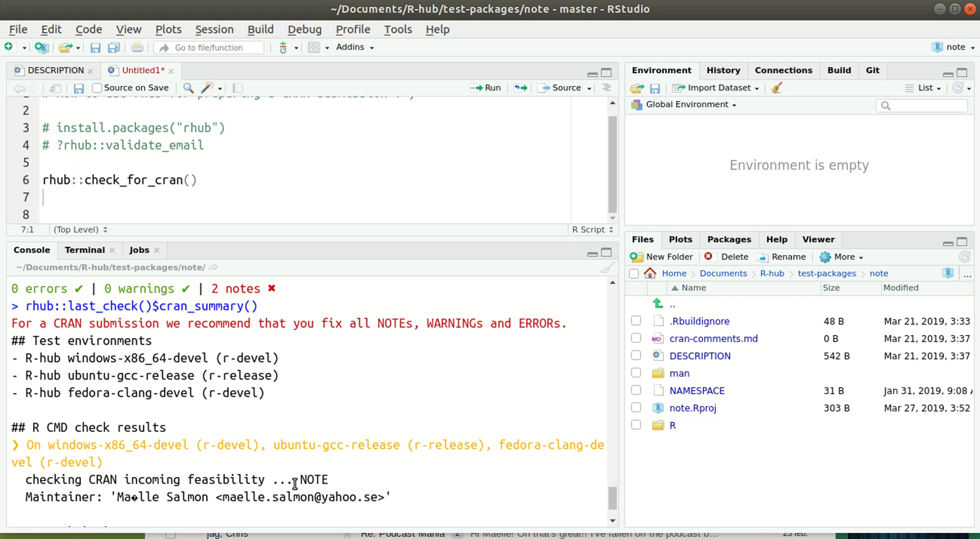The width and height of the screenshot is (980, 539).
Task: Open the cran-comments.md file link
Action: 713,339
